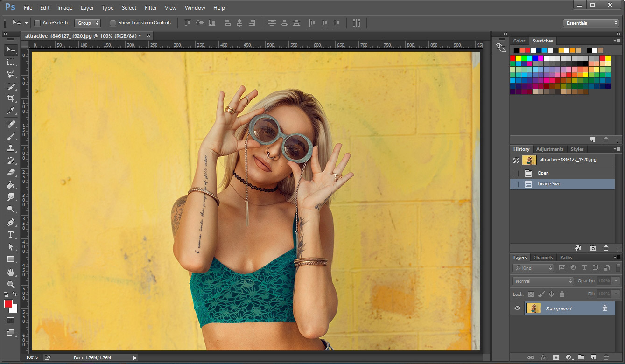Screen dimensions: 625x364
Task: Open the Filter menu
Action: point(151,8)
